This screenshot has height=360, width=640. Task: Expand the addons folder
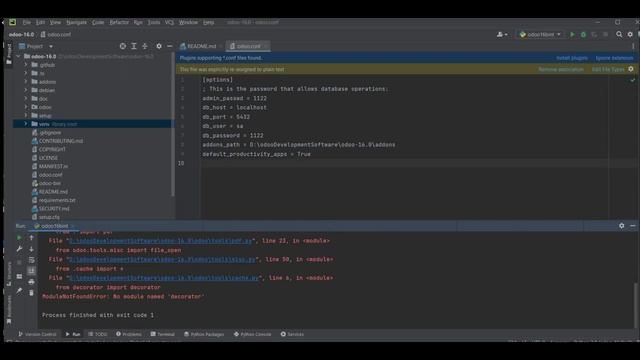pos(26,82)
